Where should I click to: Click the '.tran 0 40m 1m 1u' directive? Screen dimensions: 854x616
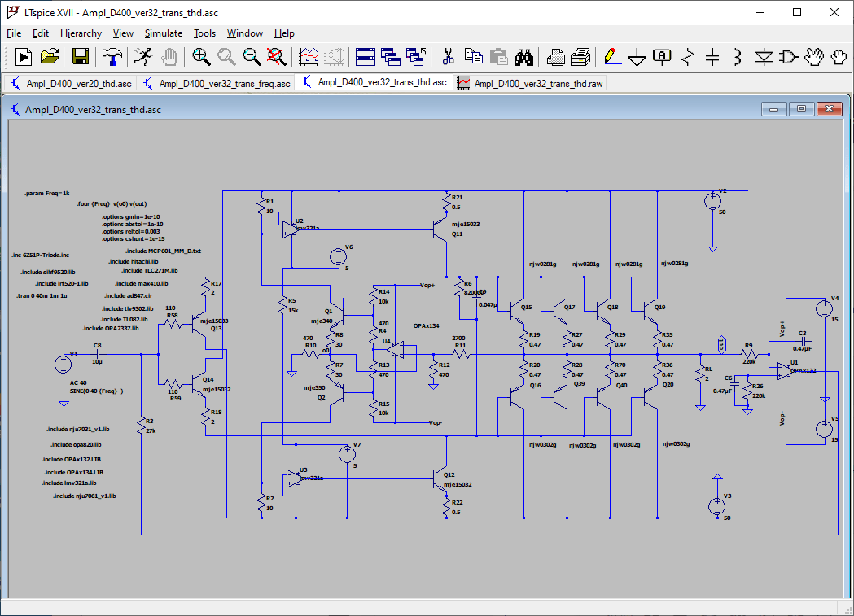coord(42,295)
